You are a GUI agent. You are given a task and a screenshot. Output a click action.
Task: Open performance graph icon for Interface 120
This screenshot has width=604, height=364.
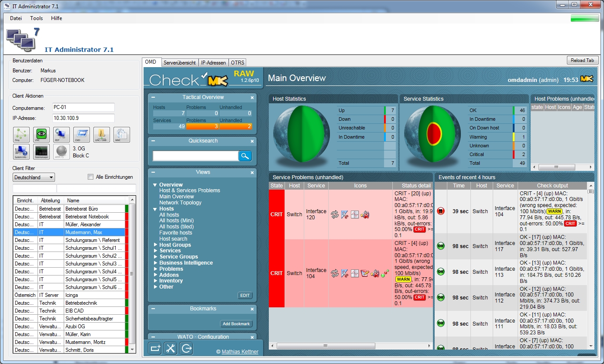tap(355, 214)
